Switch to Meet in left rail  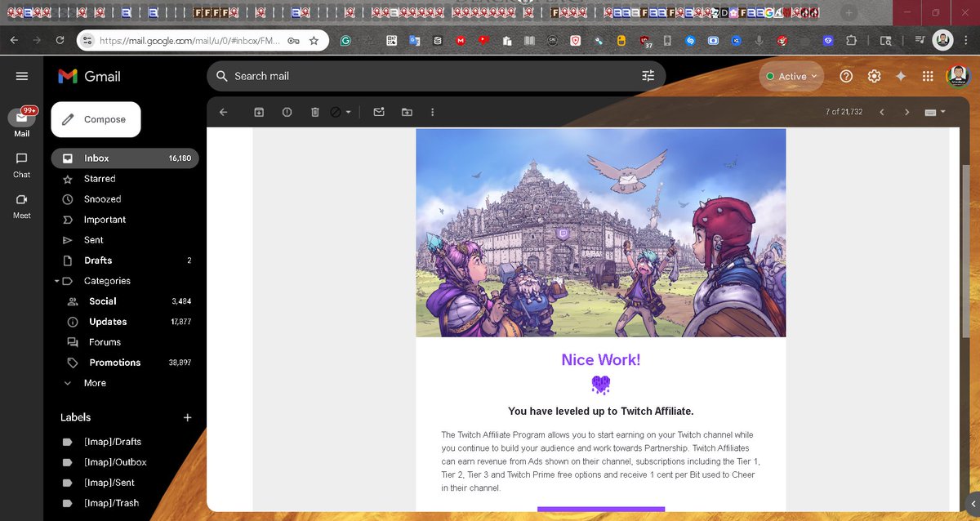[x=21, y=203]
